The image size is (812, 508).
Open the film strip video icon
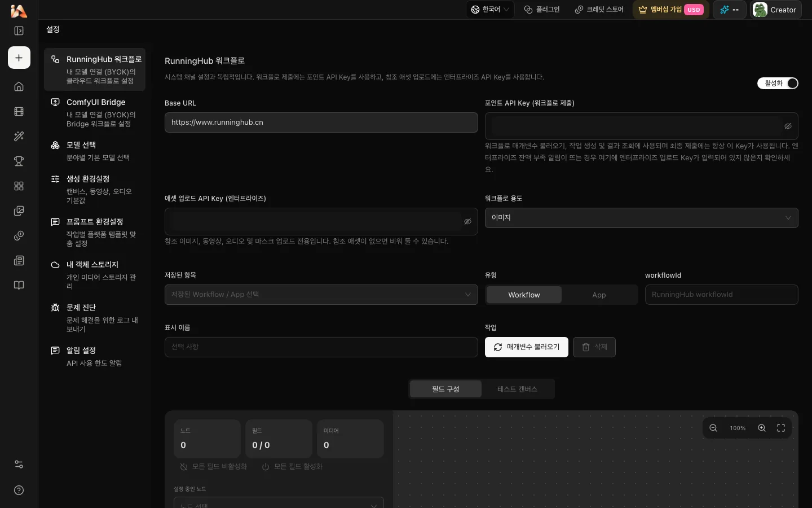coord(19,111)
